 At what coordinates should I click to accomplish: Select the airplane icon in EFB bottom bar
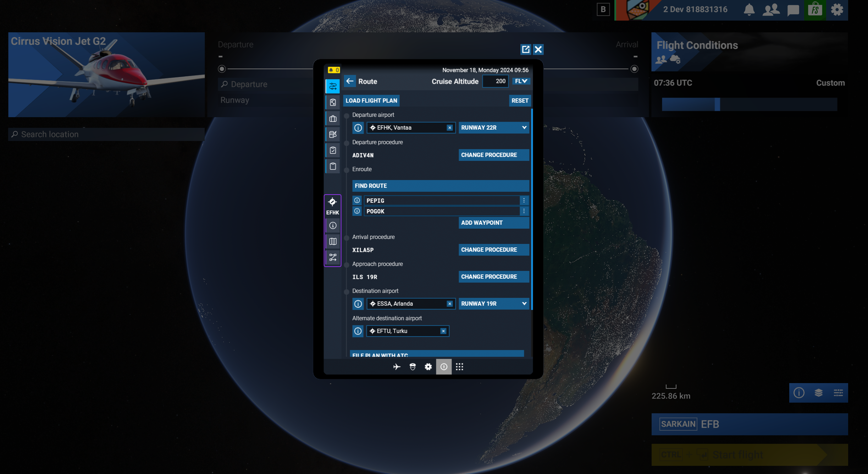pyautogui.click(x=397, y=366)
